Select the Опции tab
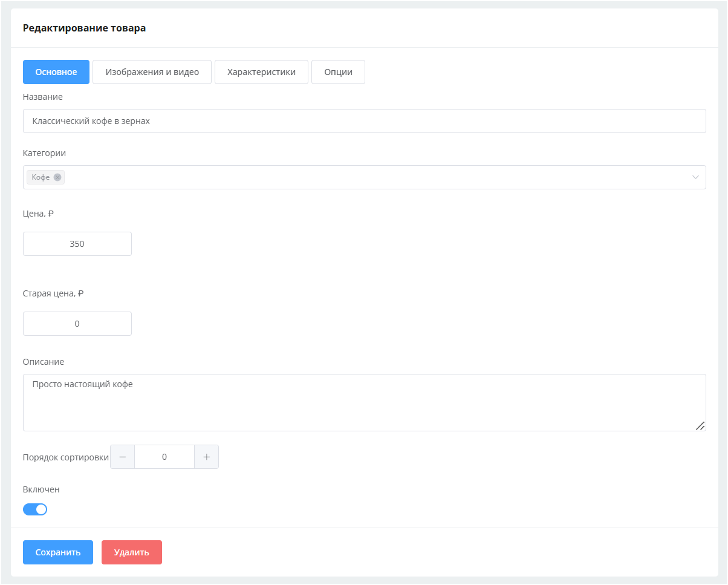728x585 pixels. point(338,72)
